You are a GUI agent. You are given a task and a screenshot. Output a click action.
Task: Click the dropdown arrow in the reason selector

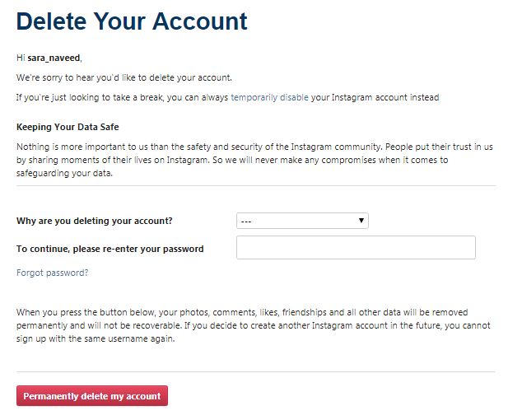361,221
